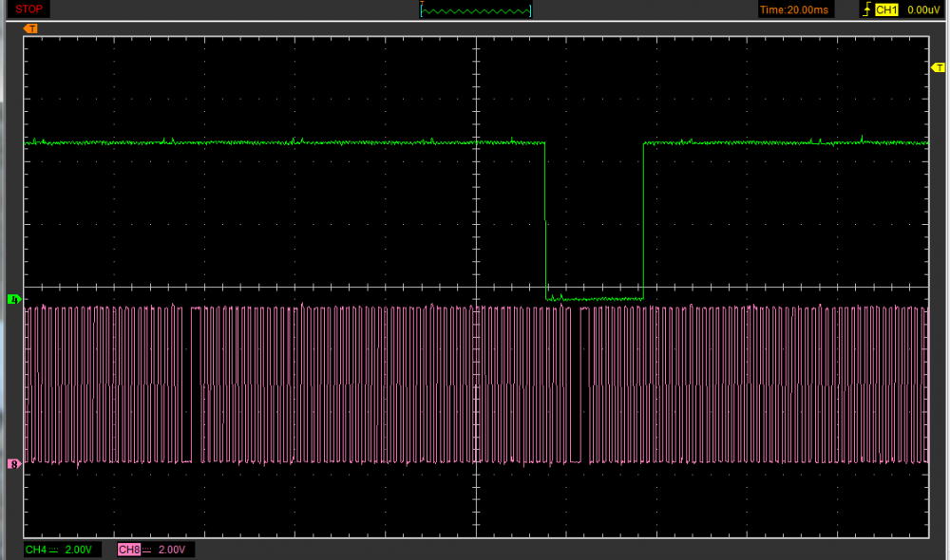
Task: Click the orange horizontal trigger position marker
Action: [31, 29]
